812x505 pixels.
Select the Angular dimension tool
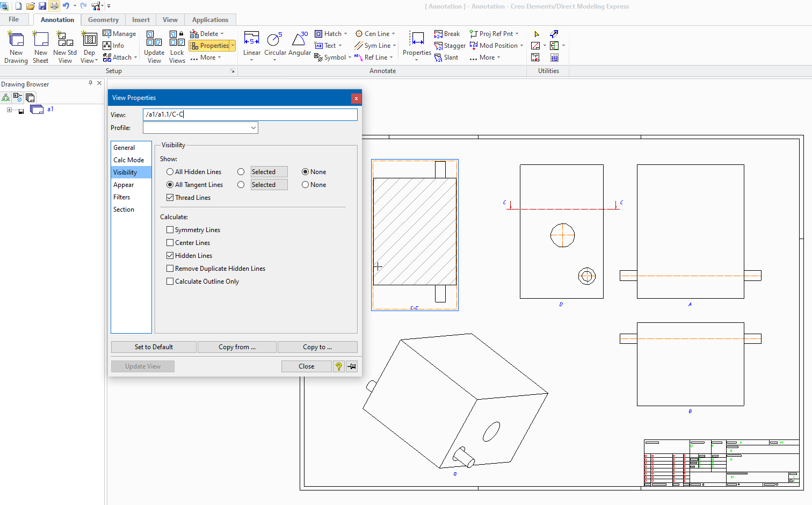pyautogui.click(x=299, y=46)
